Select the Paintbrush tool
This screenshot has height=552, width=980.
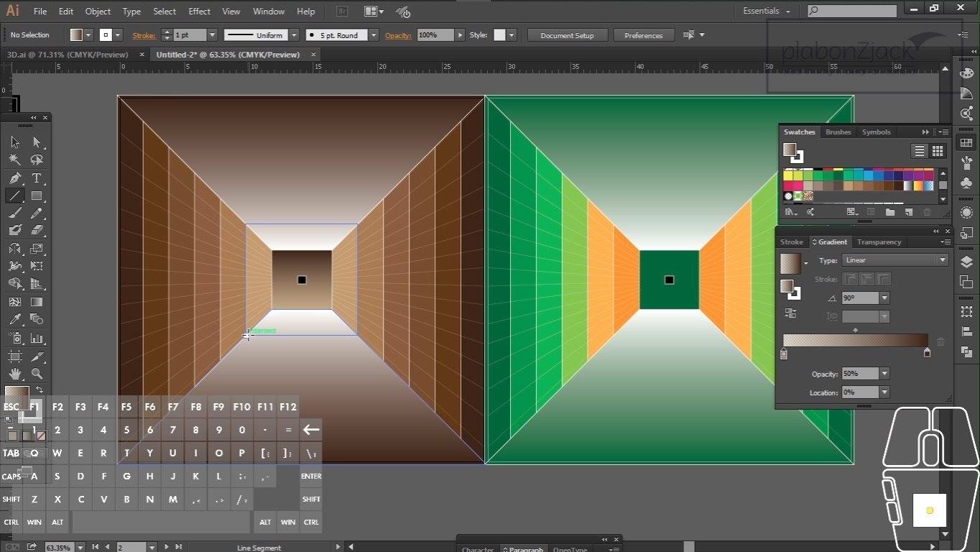coord(15,213)
